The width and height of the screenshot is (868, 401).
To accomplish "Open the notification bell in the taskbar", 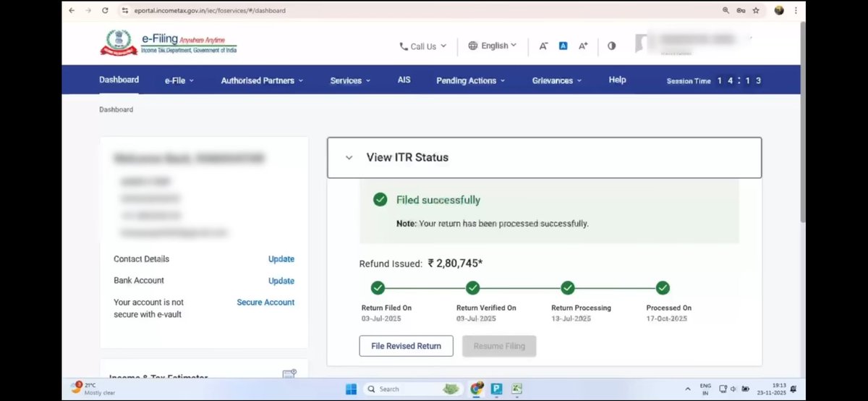I will [794, 389].
